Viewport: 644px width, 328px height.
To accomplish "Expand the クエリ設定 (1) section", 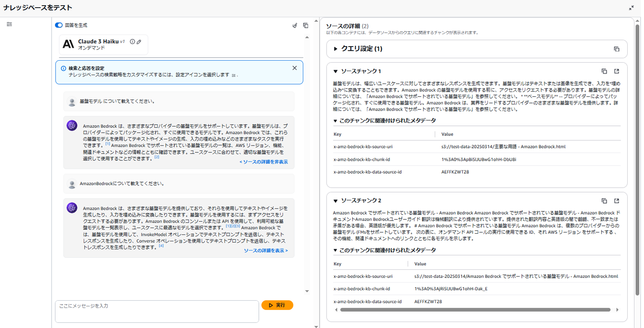I will tap(335, 49).
